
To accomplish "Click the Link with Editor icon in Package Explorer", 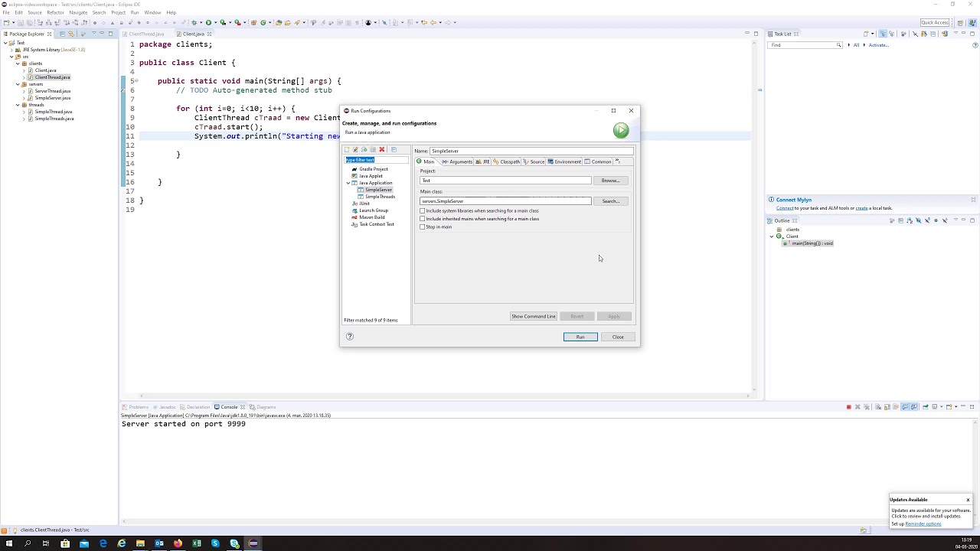I will tap(70, 34).
